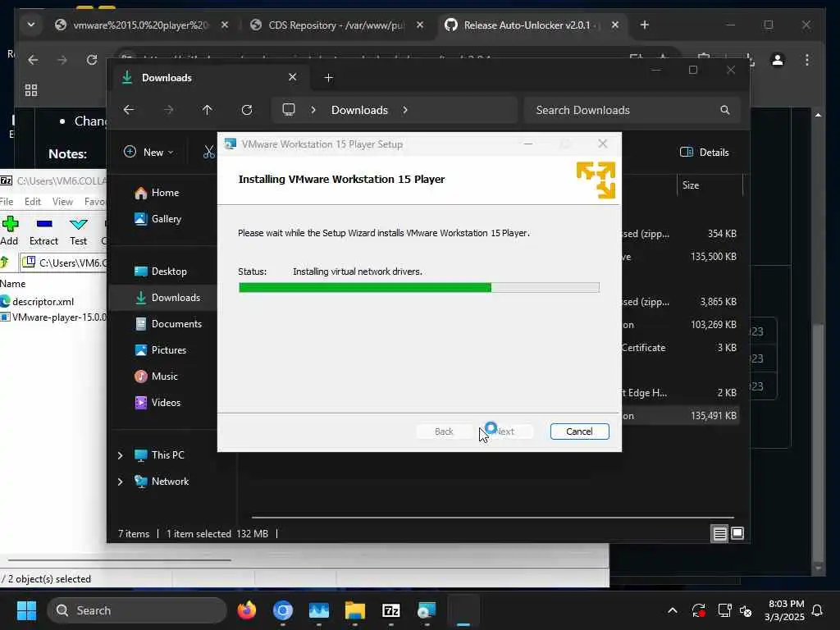
Task: Expand the This PC tree node
Action: (x=120, y=455)
